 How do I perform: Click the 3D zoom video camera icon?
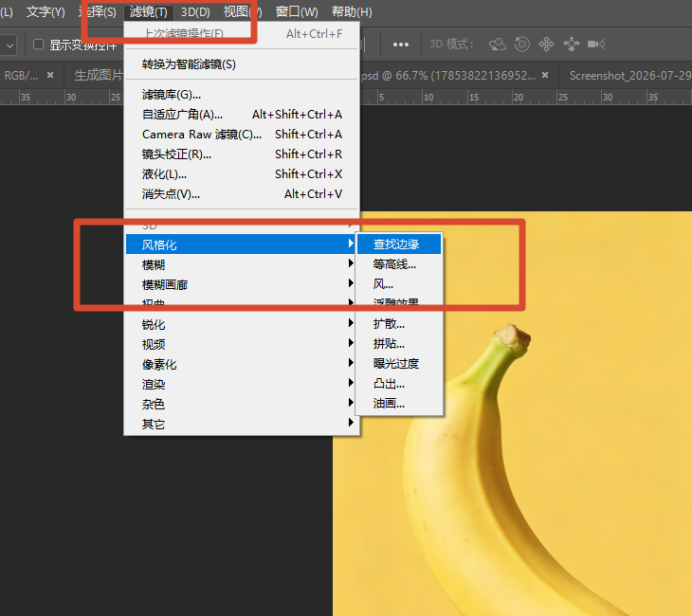[596, 45]
